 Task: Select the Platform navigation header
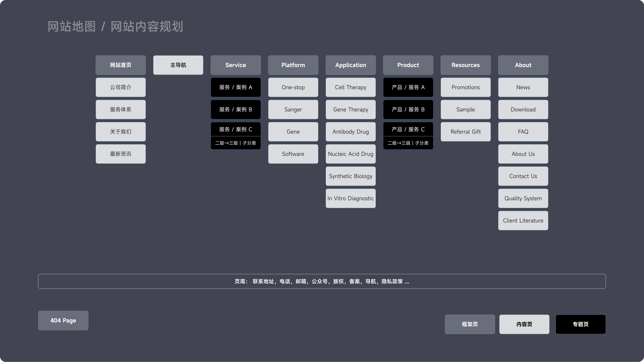point(293,65)
